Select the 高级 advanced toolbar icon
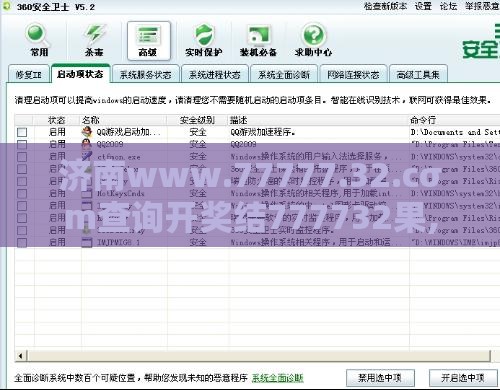Image resolution: width=500 pixels, height=390 pixels. [149, 41]
